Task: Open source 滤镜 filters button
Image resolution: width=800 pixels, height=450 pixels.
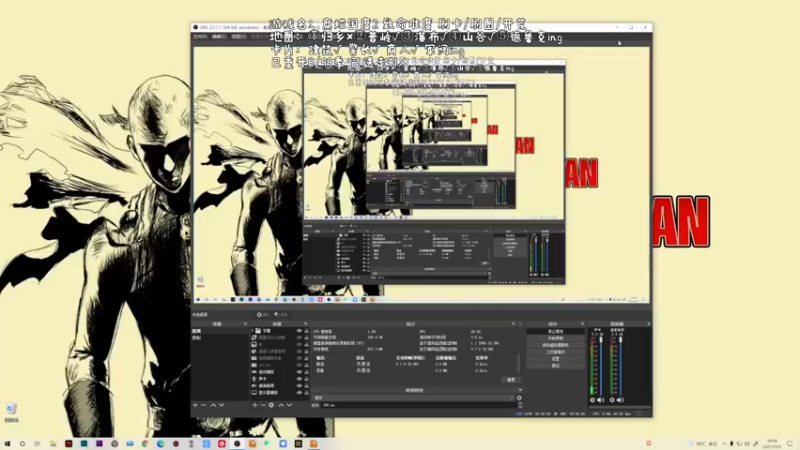Action: click(281, 315)
